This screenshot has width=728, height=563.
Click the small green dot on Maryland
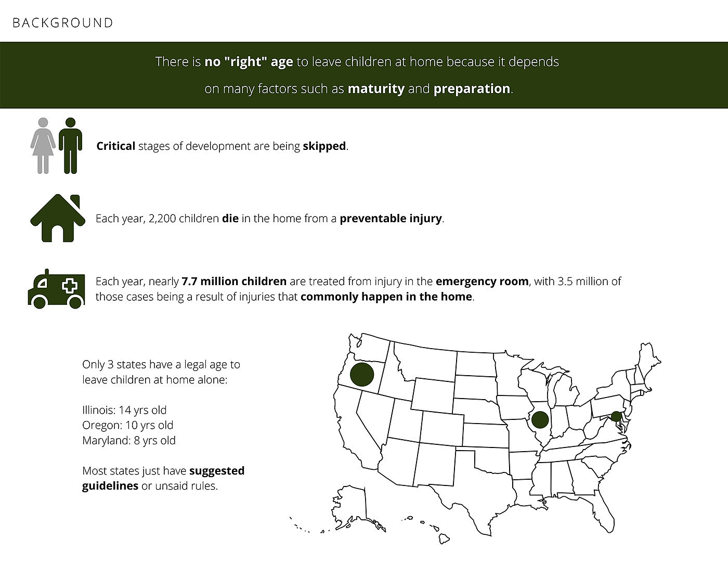[616, 416]
